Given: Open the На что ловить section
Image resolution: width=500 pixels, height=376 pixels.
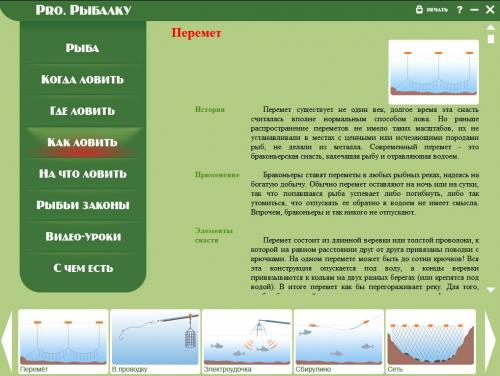Looking at the screenshot, I should click(83, 174).
